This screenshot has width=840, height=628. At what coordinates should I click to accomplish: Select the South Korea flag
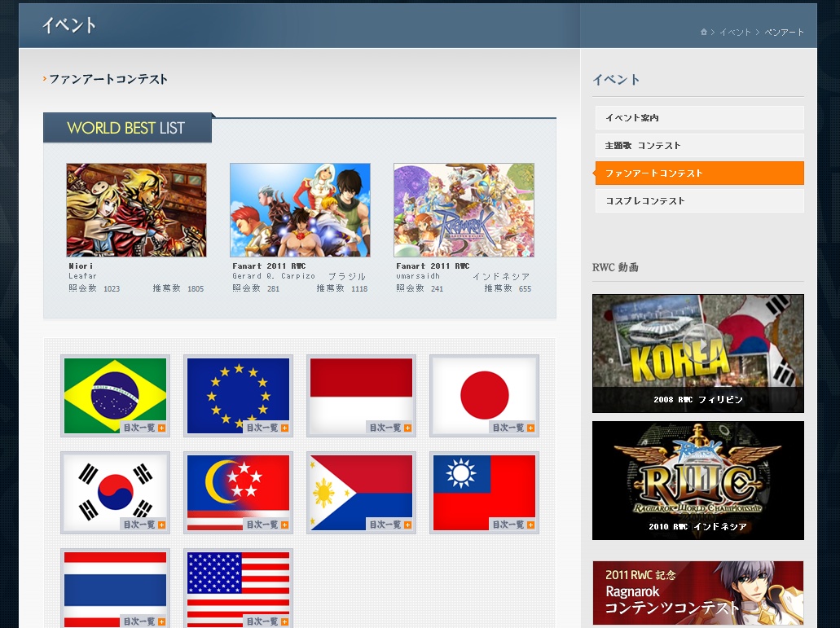pos(115,493)
